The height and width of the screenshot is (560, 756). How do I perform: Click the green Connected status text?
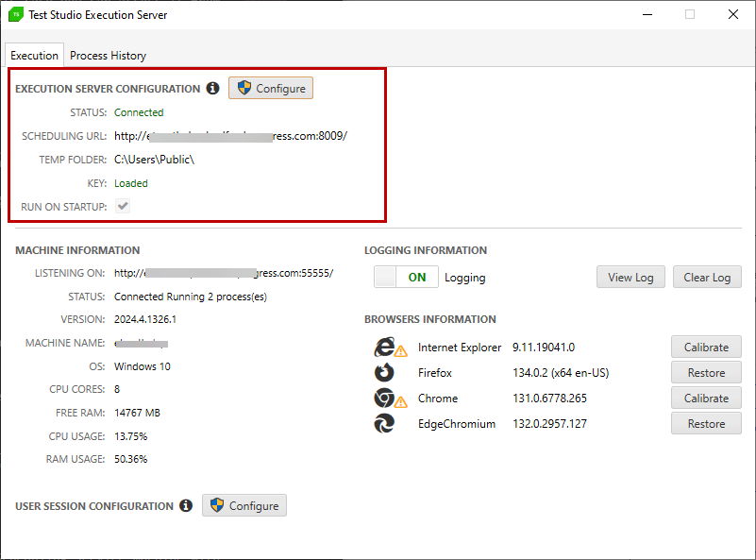point(139,112)
